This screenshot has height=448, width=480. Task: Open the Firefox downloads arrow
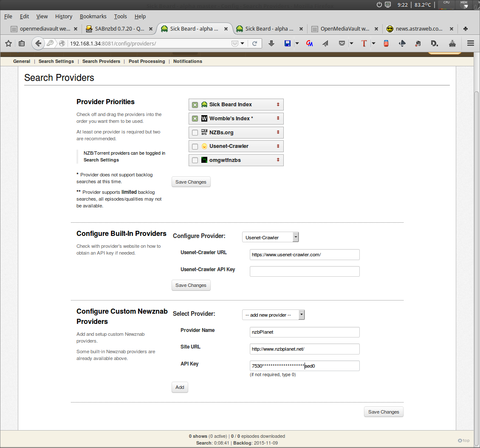[x=271, y=43]
